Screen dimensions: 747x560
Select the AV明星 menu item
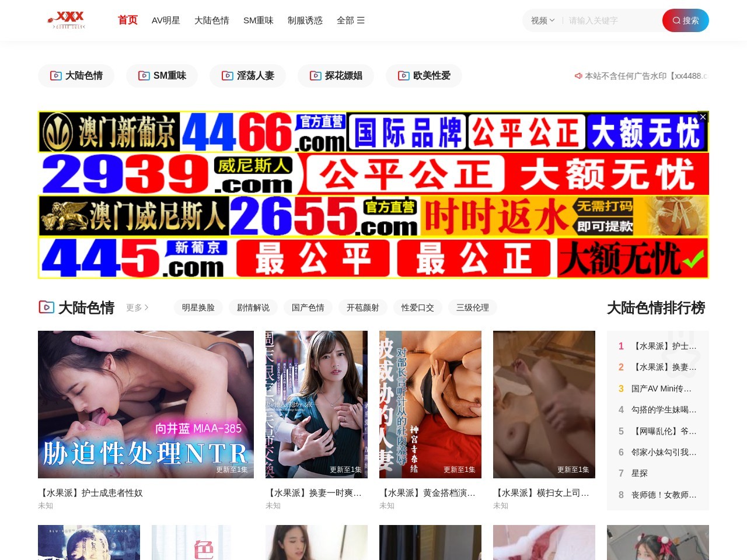(166, 20)
